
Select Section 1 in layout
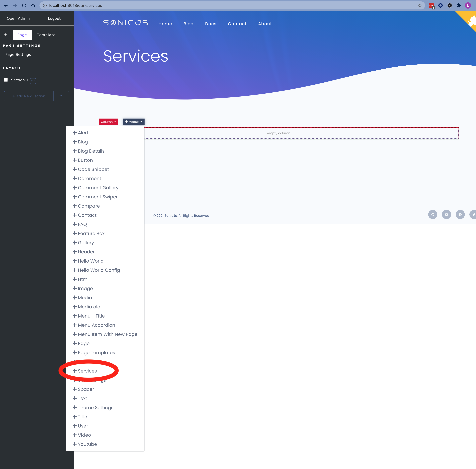[19, 80]
